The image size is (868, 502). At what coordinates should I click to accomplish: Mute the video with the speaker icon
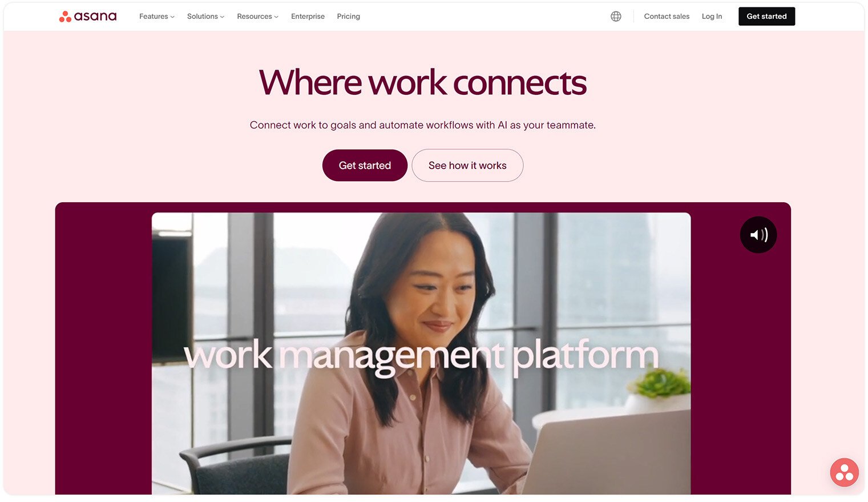point(758,235)
